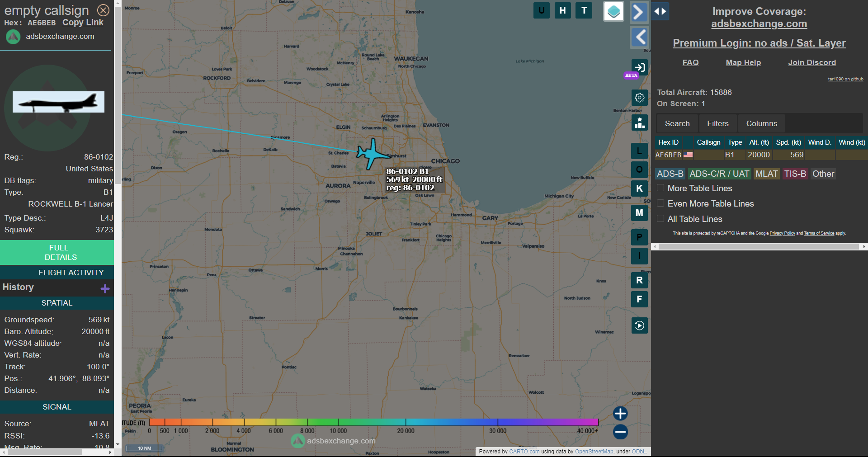Click the right chevron sidebar arrow
This screenshot has height=457, width=868.
click(639, 12)
